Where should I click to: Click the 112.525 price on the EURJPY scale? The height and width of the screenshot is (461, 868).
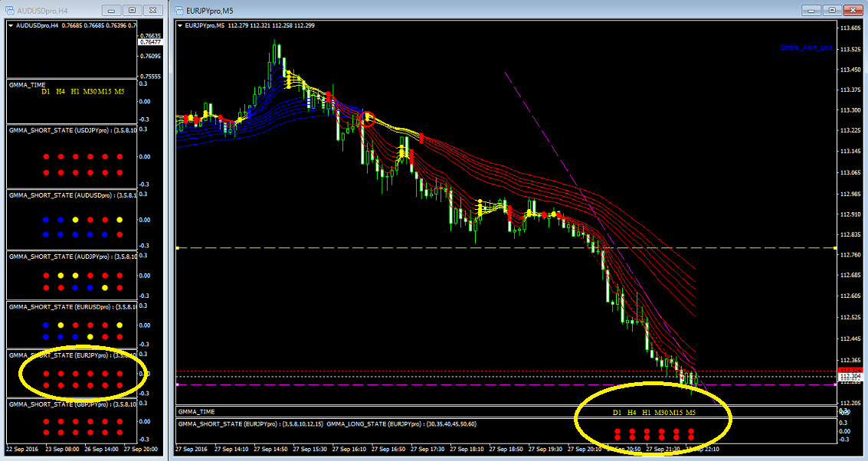pos(851,318)
